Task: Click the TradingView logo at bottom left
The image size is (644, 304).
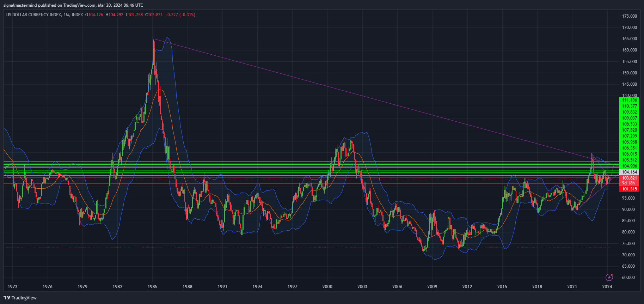Action: [x=20, y=298]
